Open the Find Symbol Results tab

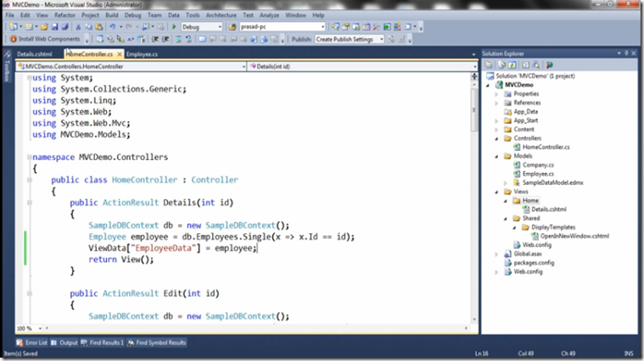tap(157, 342)
